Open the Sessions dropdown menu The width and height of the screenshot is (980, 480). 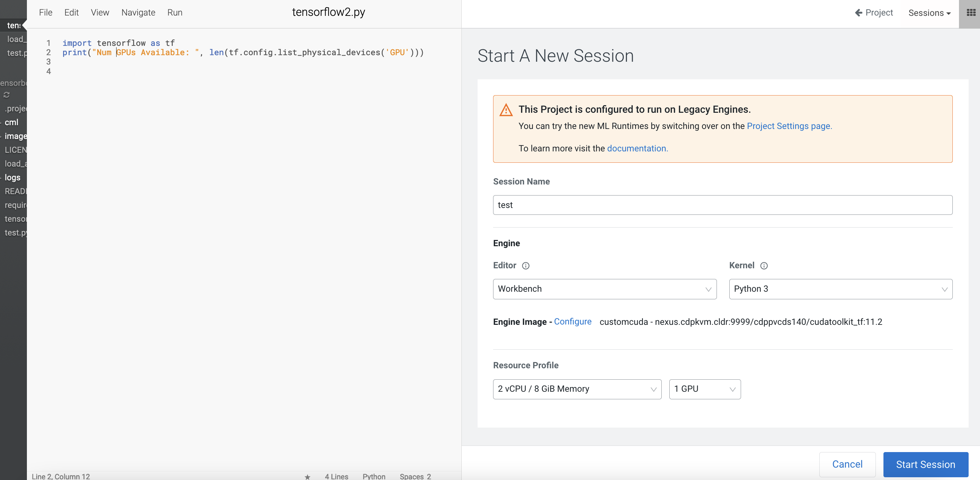click(929, 13)
